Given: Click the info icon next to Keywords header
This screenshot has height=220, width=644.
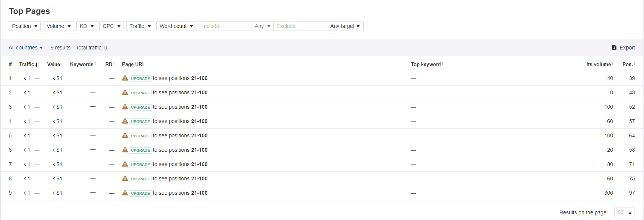Looking at the screenshot, I should (95, 63).
